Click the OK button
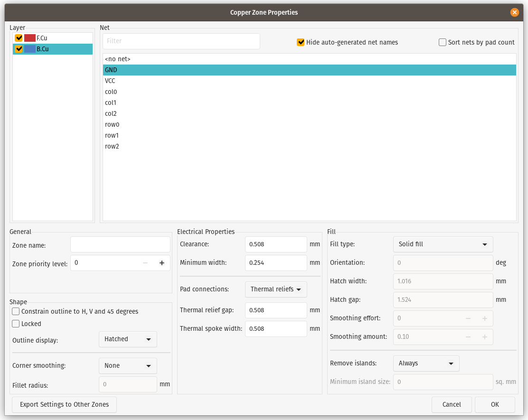Screen dimensions: 528x420 click(495, 405)
